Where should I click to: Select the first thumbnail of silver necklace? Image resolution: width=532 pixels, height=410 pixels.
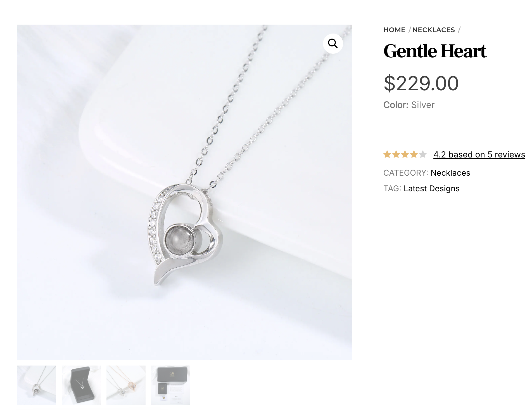click(37, 385)
